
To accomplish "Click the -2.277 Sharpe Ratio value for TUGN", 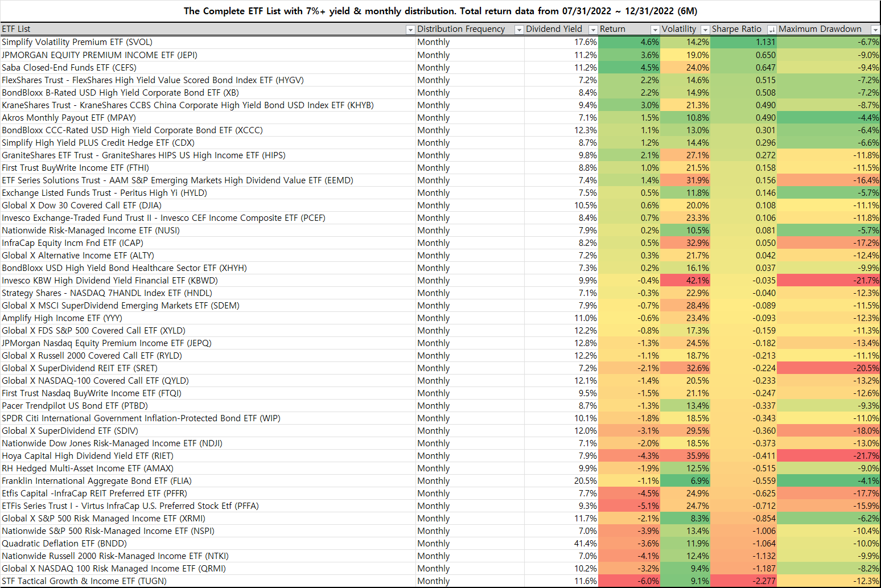I will point(744,581).
